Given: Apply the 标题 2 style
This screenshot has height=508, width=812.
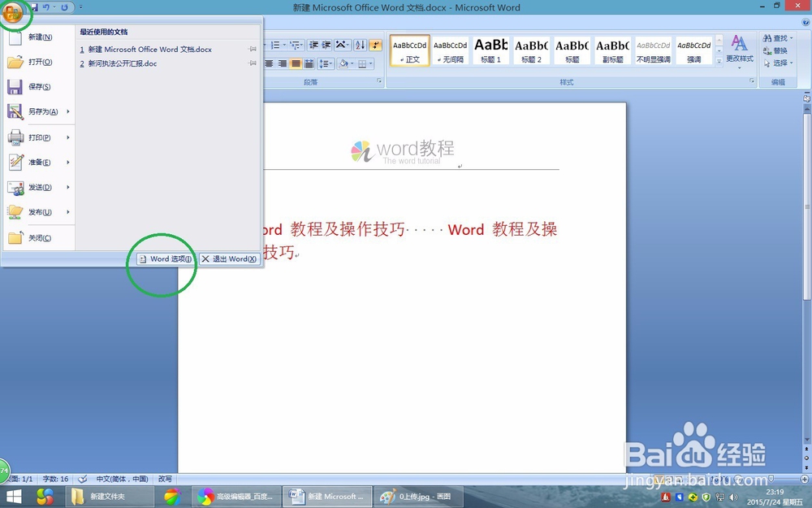Looking at the screenshot, I should 531,50.
